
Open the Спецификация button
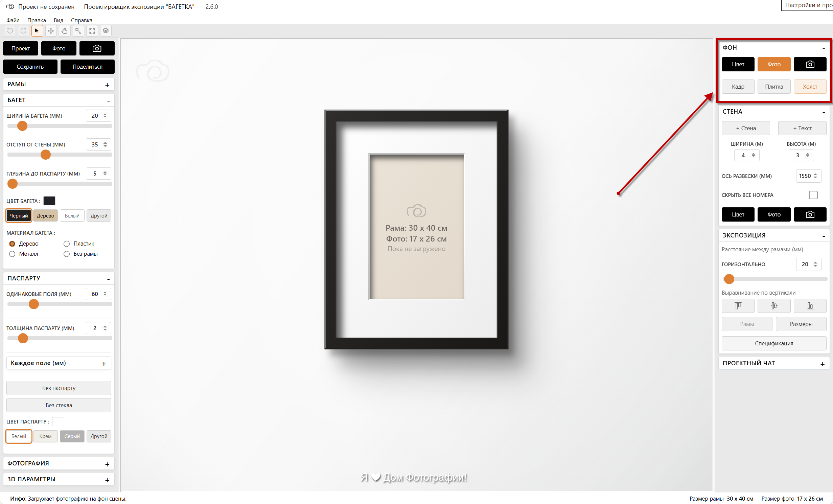tap(774, 343)
